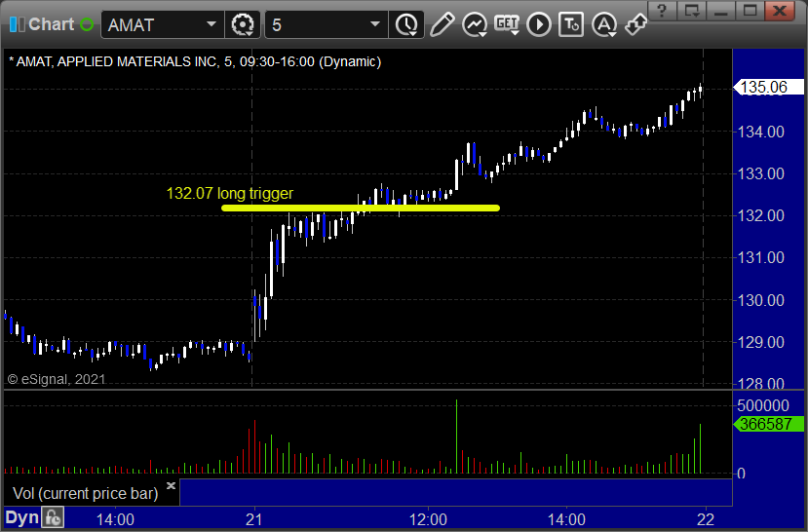
Task: Click the Template T icon
Action: (571, 24)
